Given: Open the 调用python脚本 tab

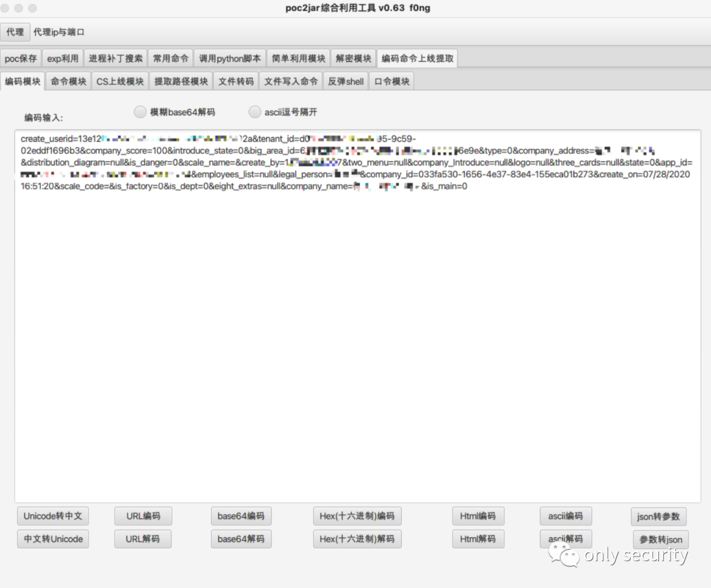Looking at the screenshot, I should [230, 59].
